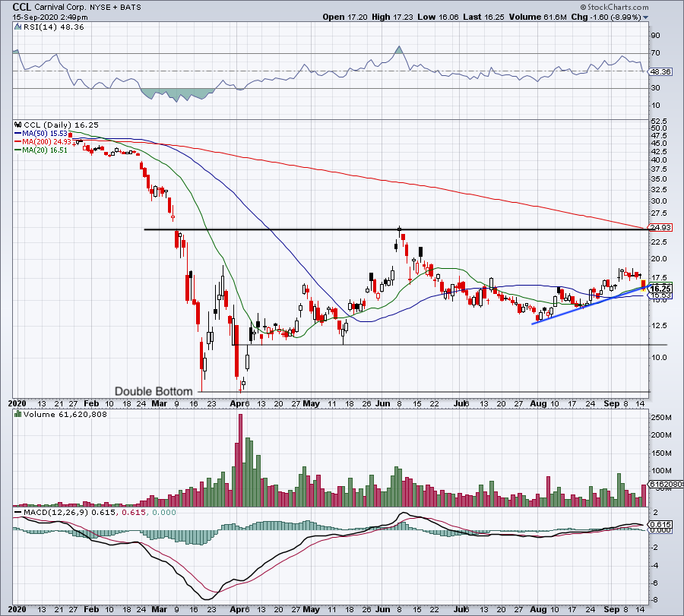Click the Jun date label under price chart
Viewport: 684px width, 616px height.
(x=382, y=403)
